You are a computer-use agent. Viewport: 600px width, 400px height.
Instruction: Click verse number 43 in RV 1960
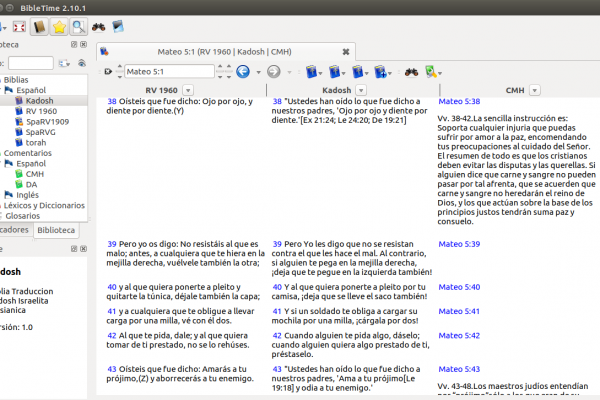pyautogui.click(x=112, y=369)
